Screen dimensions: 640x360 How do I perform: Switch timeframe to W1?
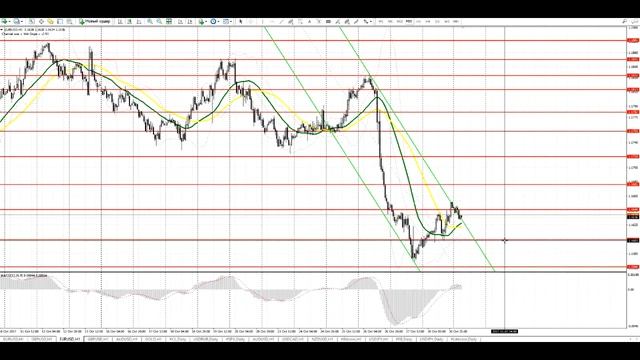[x=447, y=21]
